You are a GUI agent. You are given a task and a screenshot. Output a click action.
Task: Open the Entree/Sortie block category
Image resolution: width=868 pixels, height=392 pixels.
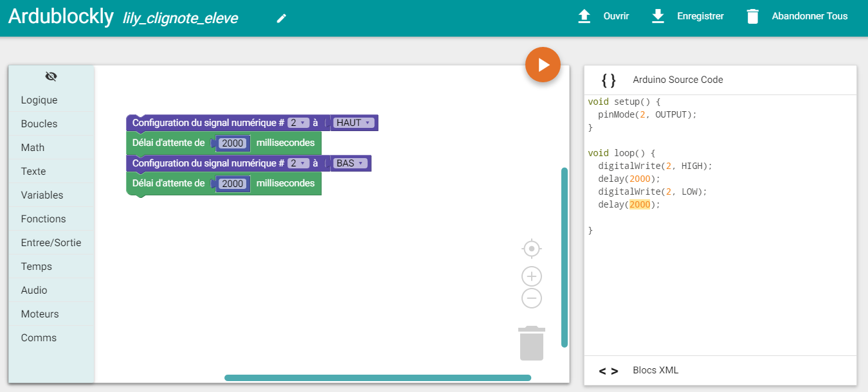pos(51,242)
